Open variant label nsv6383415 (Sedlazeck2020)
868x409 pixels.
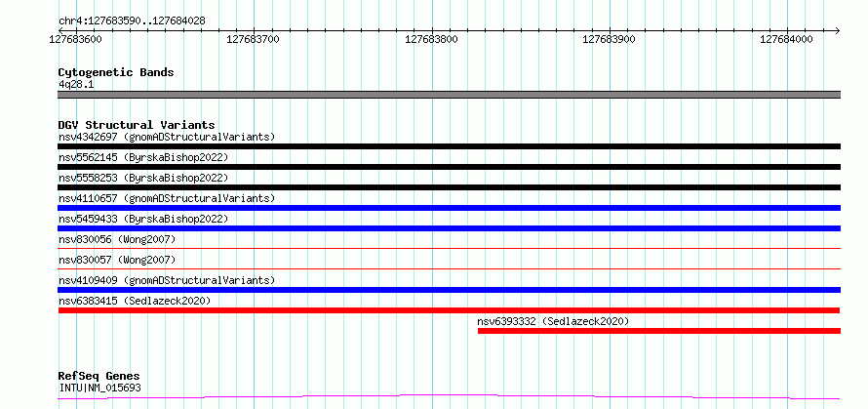[135, 301]
